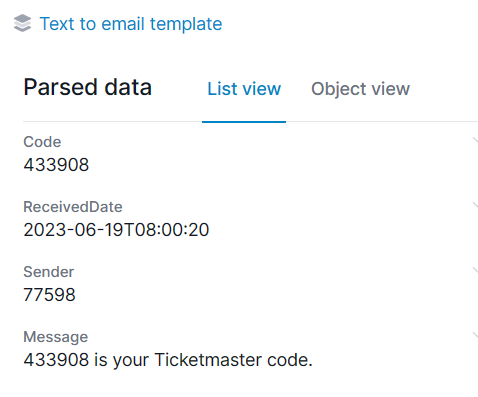Open the Text to email template link
The width and height of the screenshot is (478, 397).
coord(131,24)
